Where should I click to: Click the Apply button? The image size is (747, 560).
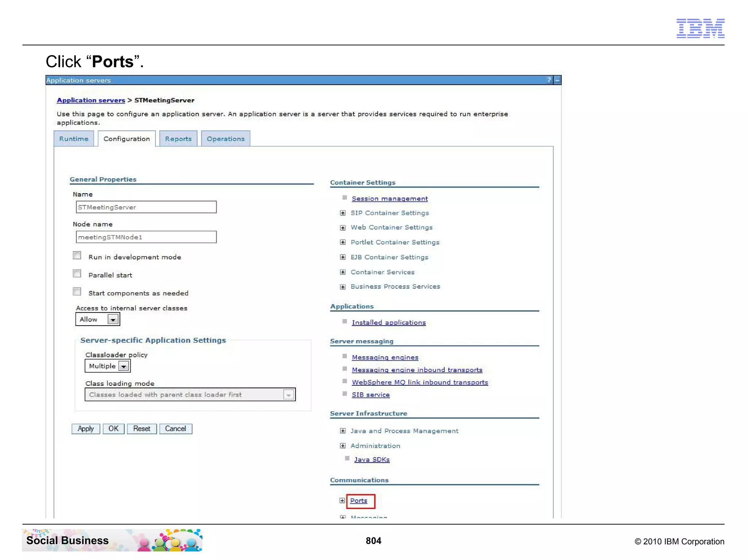click(86, 429)
